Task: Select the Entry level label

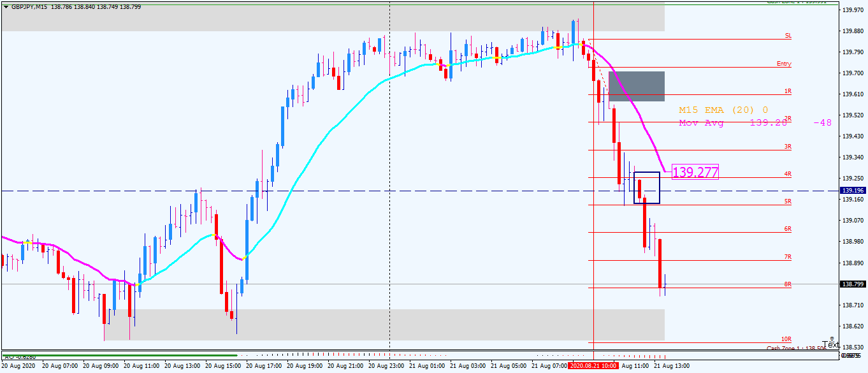Action: coord(785,64)
